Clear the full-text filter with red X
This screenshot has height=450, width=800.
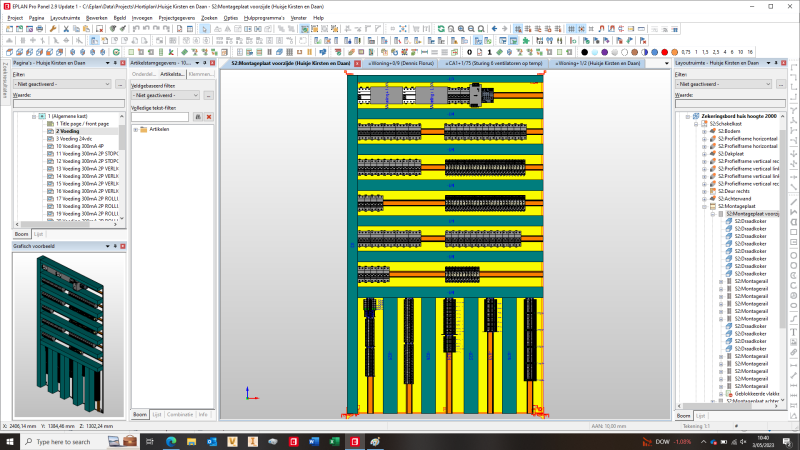pyautogui.click(x=209, y=117)
